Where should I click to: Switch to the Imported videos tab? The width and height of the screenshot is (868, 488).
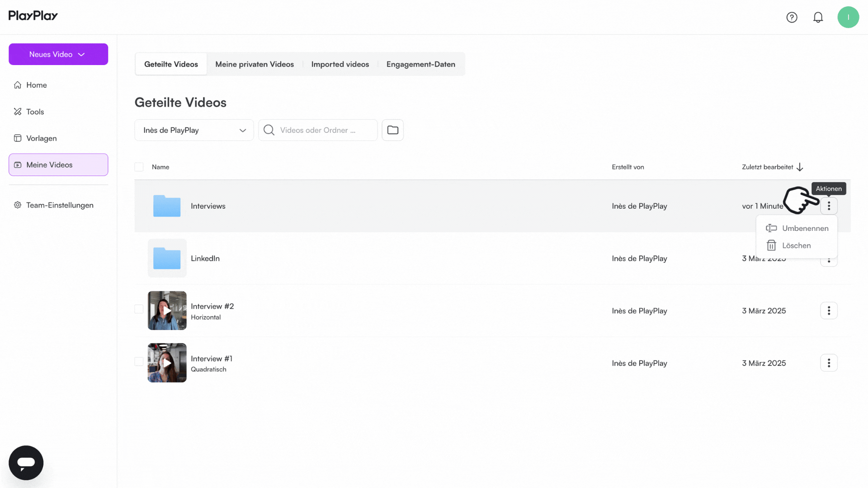point(340,64)
